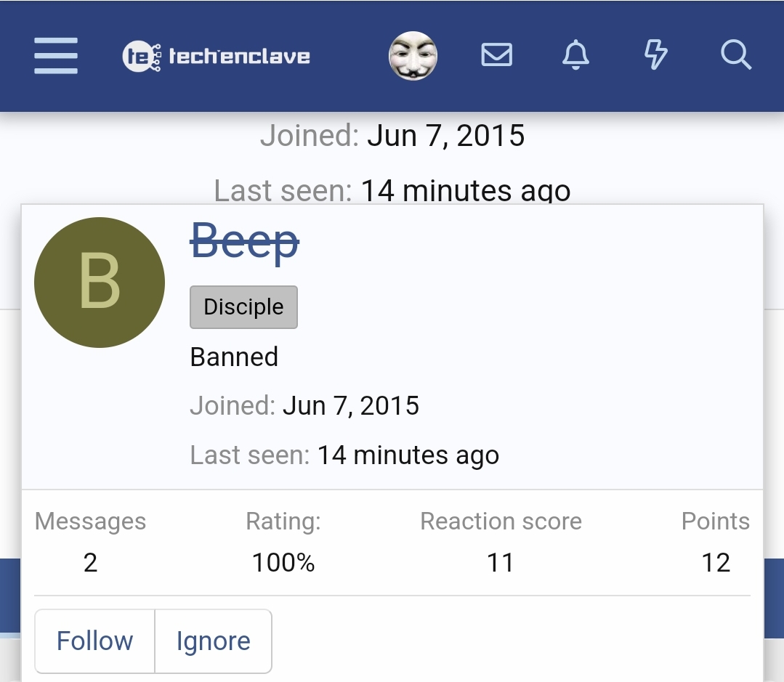784x682 pixels.
Task: Click the Disciple user banner badge
Action: [x=243, y=307]
